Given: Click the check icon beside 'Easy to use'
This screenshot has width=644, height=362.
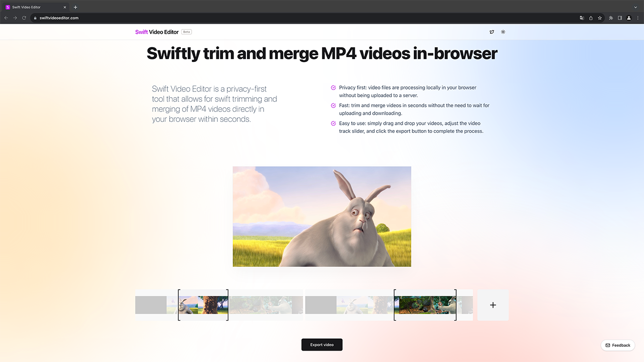Looking at the screenshot, I should pyautogui.click(x=333, y=123).
